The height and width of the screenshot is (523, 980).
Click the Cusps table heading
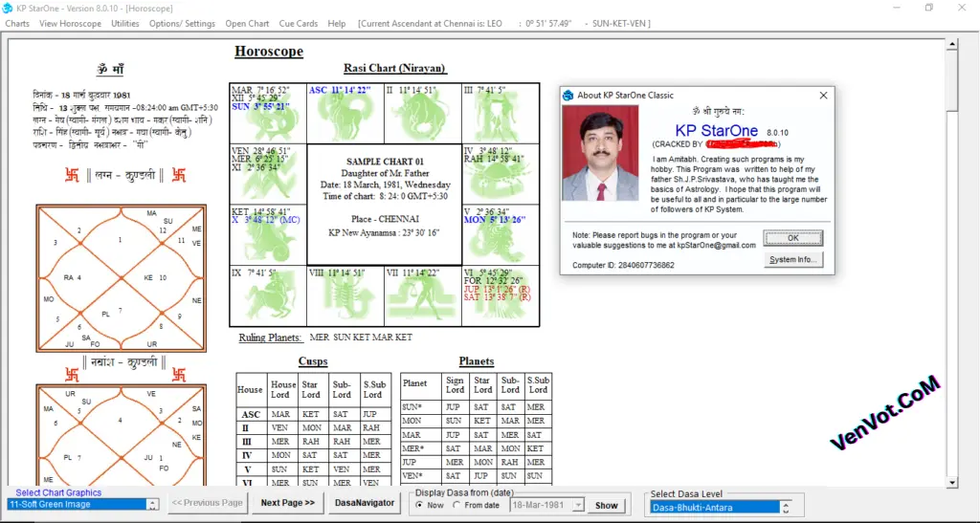(x=313, y=361)
